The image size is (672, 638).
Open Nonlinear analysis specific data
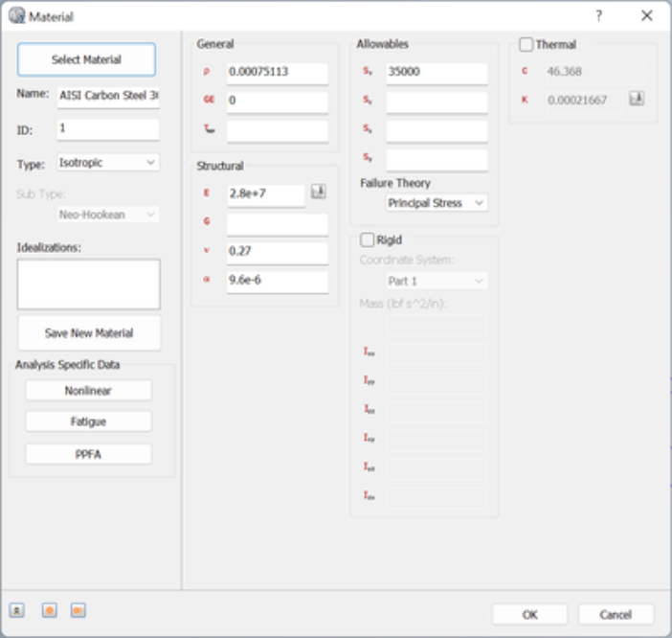(x=88, y=391)
